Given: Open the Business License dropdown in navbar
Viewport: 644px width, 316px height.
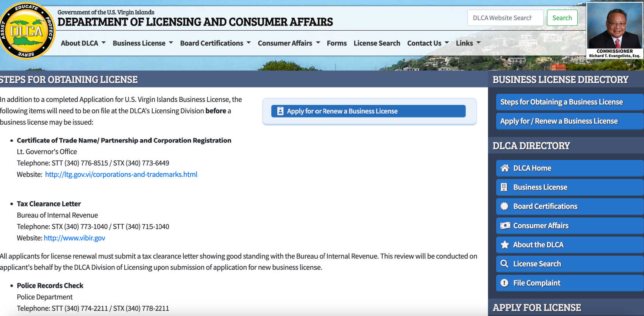Looking at the screenshot, I should click(142, 43).
